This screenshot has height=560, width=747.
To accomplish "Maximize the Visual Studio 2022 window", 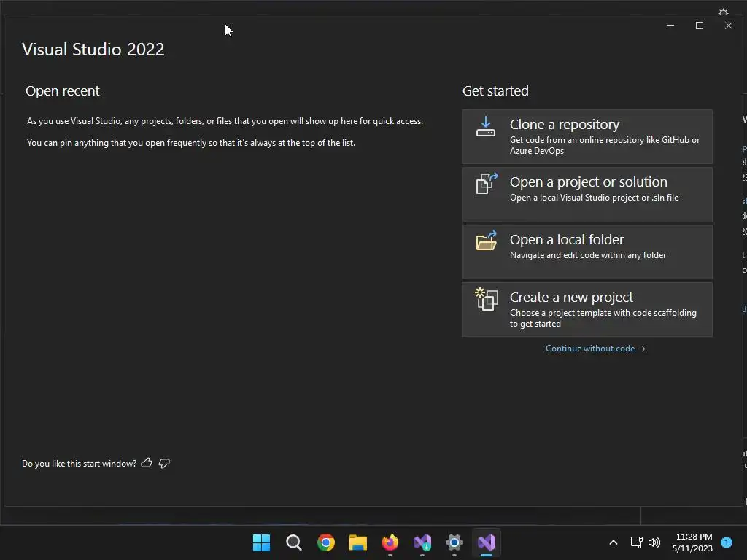I will [700, 26].
